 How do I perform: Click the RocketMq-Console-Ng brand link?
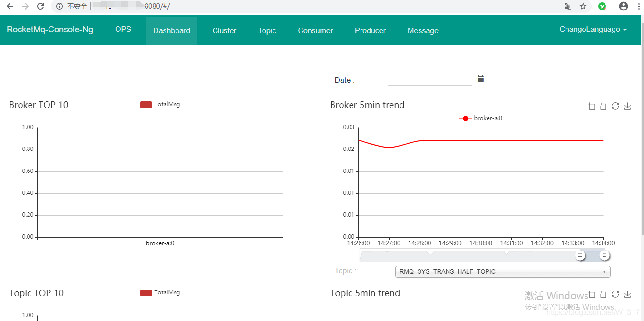tap(50, 30)
